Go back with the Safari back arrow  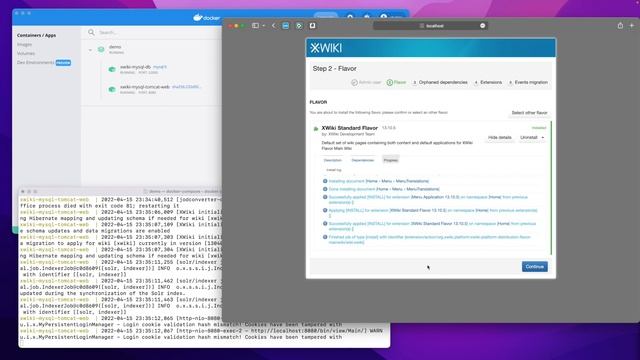[x=273, y=25]
